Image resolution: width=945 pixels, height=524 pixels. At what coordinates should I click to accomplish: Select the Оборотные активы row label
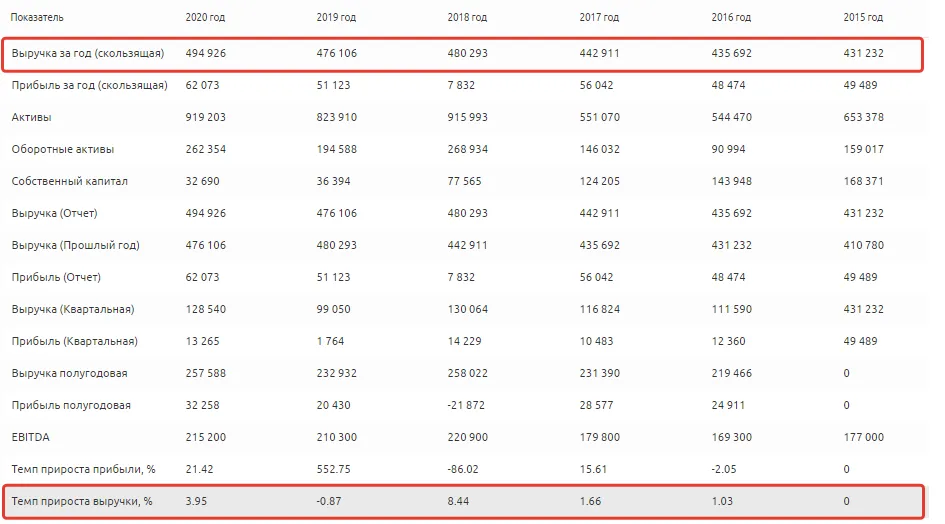[x=62, y=149]
